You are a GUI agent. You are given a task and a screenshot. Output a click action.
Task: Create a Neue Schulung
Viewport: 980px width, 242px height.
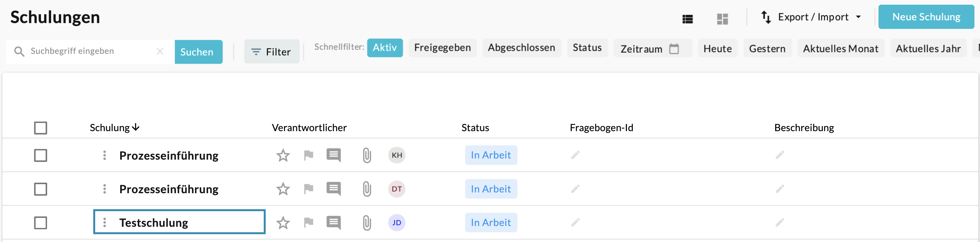point(926,17)
